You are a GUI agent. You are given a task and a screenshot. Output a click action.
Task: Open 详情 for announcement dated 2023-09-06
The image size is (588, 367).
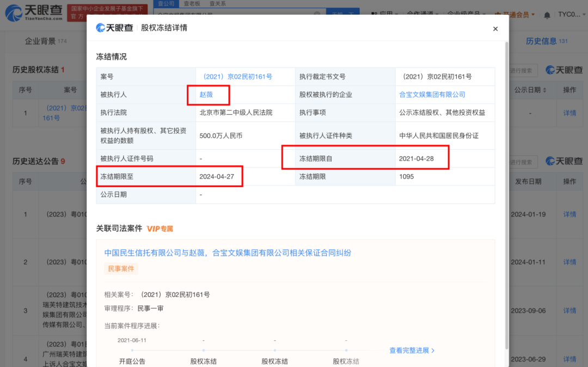(x=569, y=310)
